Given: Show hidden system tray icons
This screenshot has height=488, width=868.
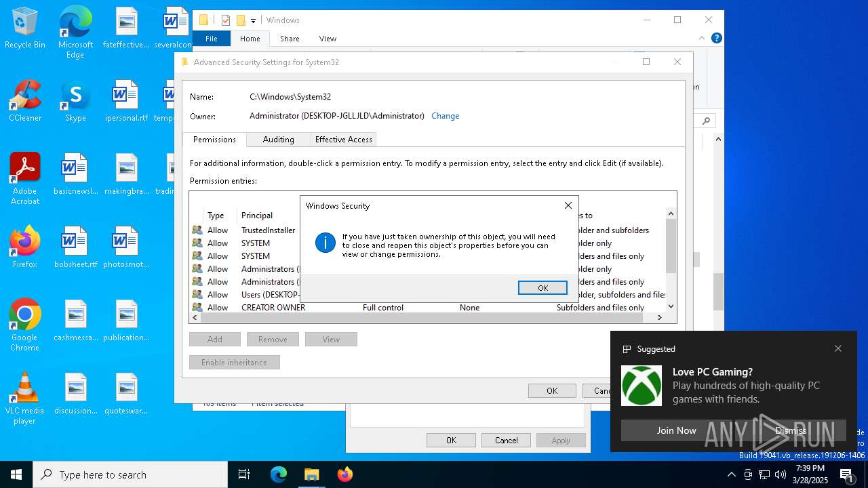Looking at the screenshot, I should 731,474.
